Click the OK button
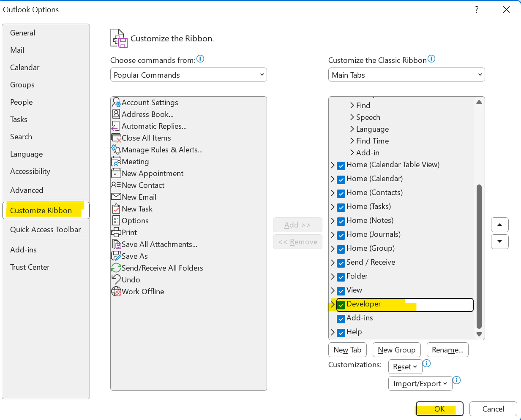Viewport: 521px width, 420px height. click(439, 409)
